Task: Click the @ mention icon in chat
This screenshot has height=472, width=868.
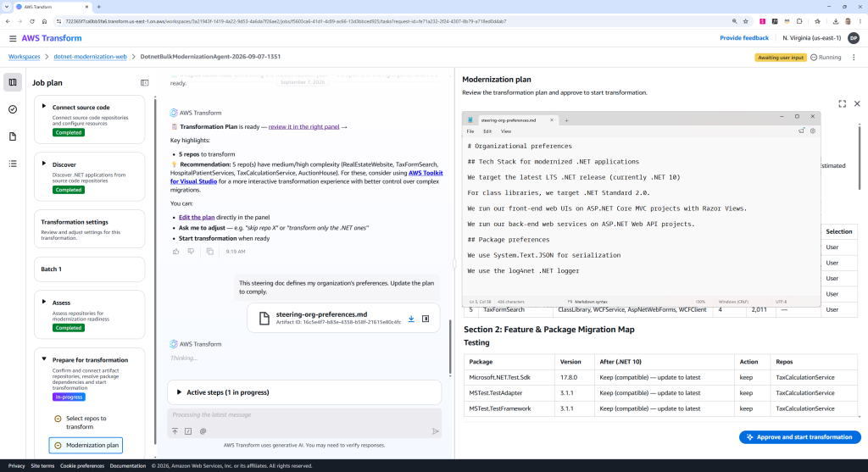Action: (203, 431)
